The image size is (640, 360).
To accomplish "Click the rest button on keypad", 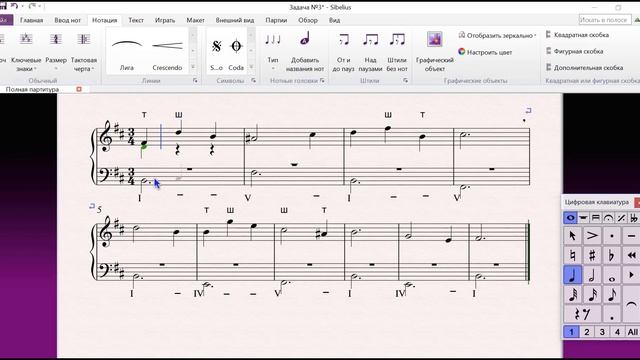I will [x=582, y=314].
